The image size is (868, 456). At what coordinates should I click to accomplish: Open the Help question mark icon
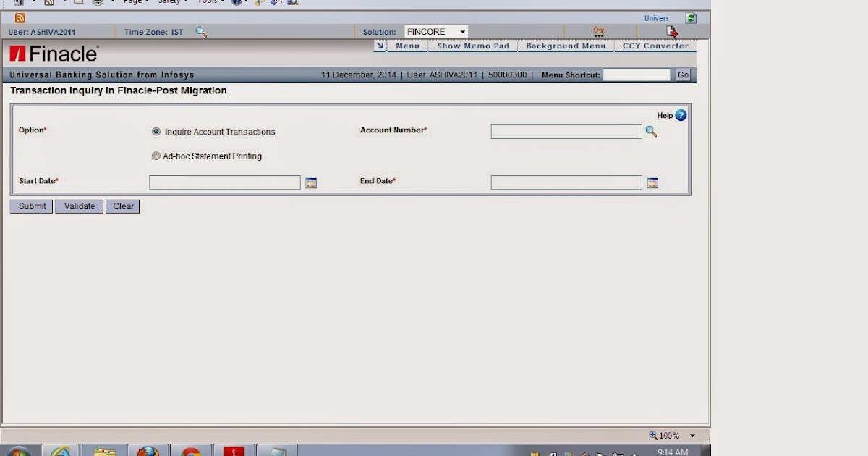(x=681, y=115)
